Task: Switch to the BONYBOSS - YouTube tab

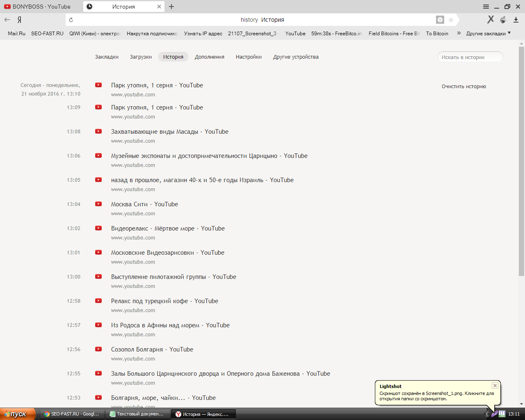Action: pyautogui.click(x=41, y=7)
